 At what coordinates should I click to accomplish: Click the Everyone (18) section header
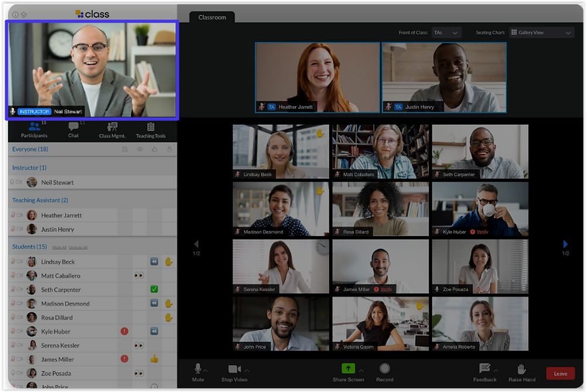[30, 149]
